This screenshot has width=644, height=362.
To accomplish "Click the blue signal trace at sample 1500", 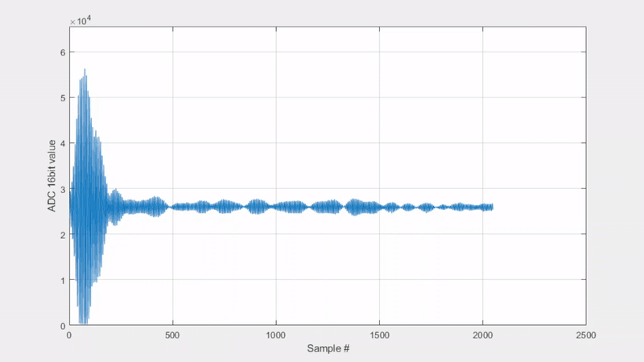I will coord(379,207).
